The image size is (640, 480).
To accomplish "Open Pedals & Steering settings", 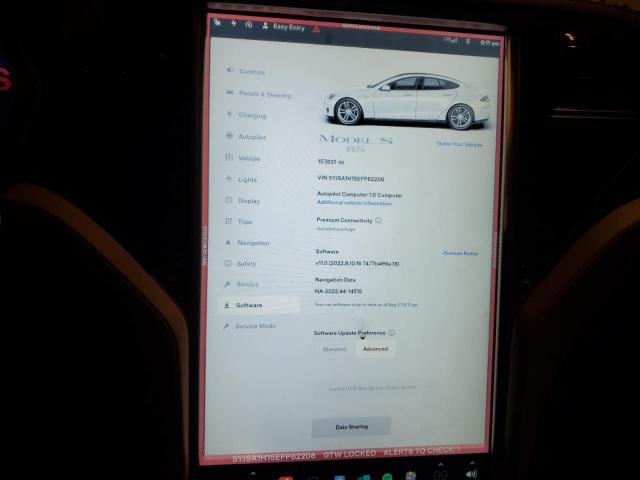I will [x=259, y=94].
